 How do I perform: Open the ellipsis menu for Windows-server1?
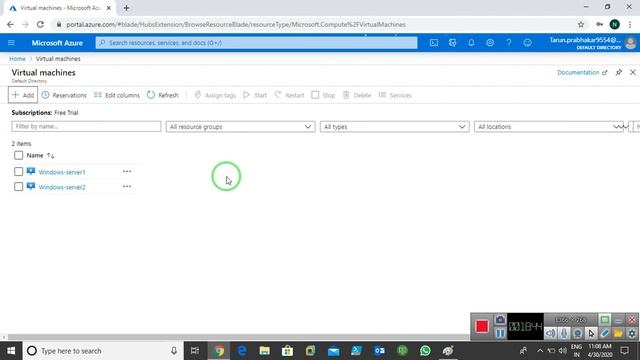(x=127, y=171)
